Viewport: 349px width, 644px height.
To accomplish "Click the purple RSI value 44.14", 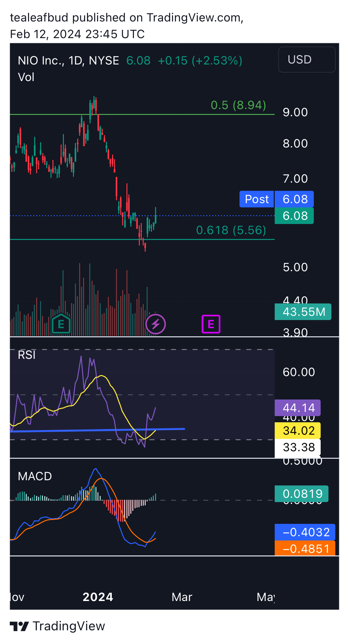I will point(298,408).
